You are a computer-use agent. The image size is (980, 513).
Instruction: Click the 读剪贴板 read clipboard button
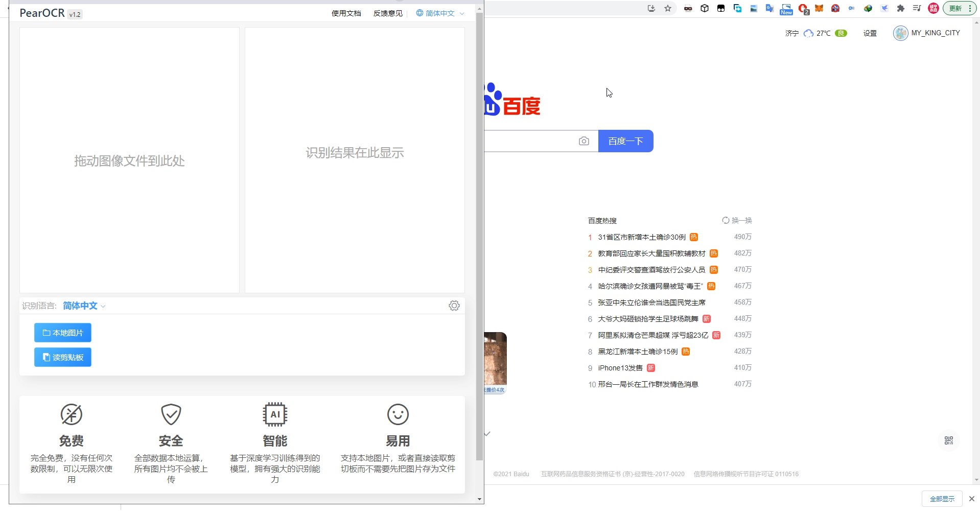click(62, 357)
